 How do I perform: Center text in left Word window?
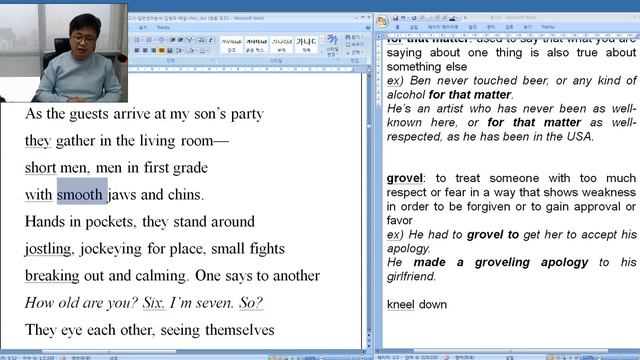pyautogui.click(x=144, y=50)
